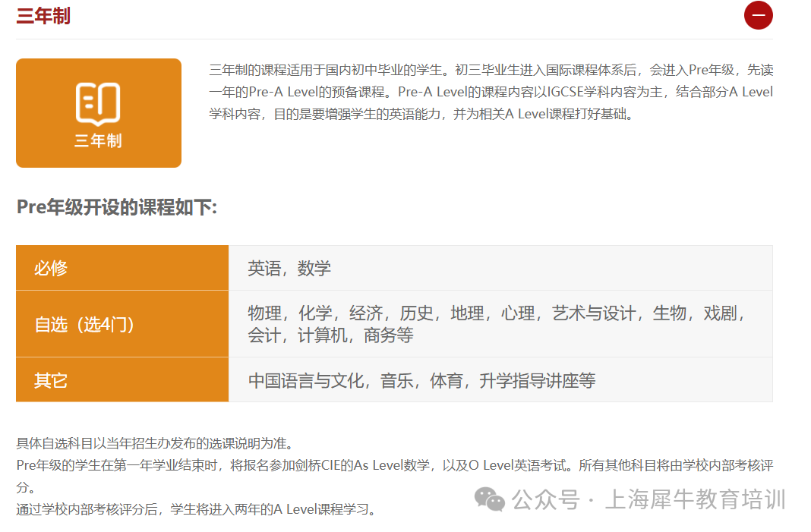811x532 pixels.
Task: Click intro line starting 一年的Pre-A Level
Action: 491,92
